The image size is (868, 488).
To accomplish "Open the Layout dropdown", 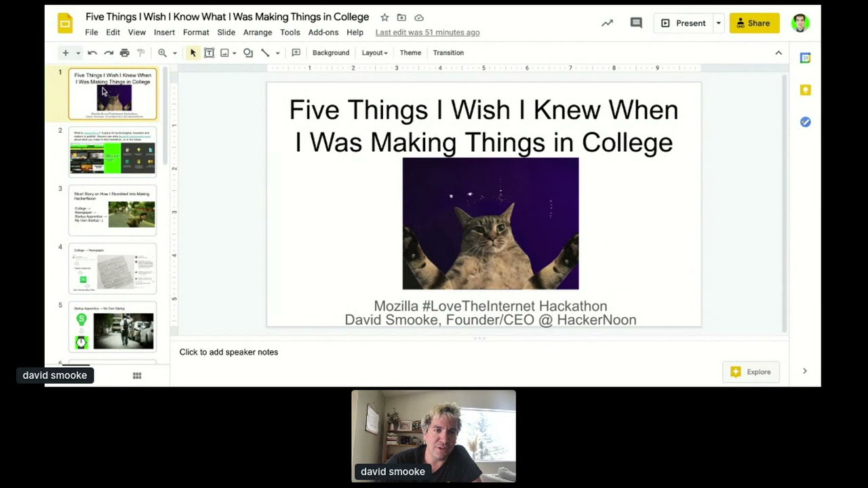I will (x=374, y=53).
